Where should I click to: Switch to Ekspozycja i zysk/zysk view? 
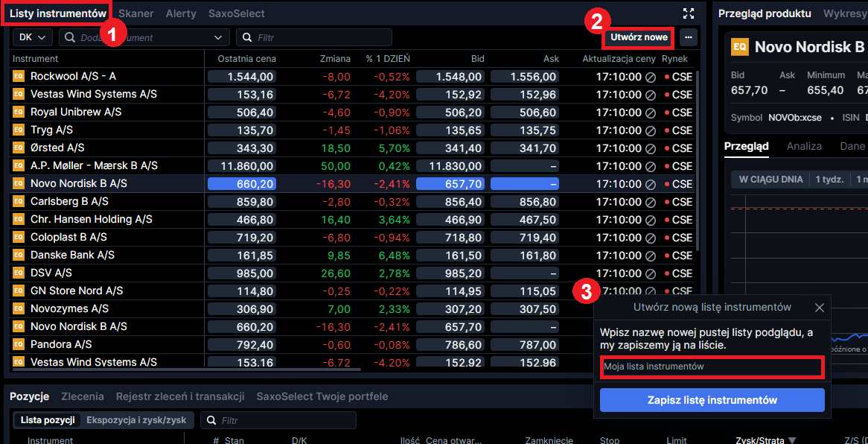tap(137, 420)
